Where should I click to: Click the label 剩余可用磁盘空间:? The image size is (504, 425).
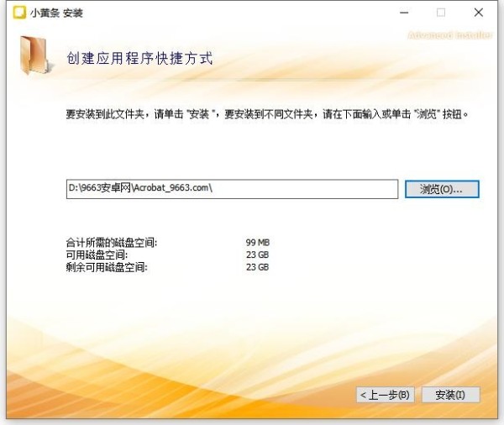(x=107, y=267)
